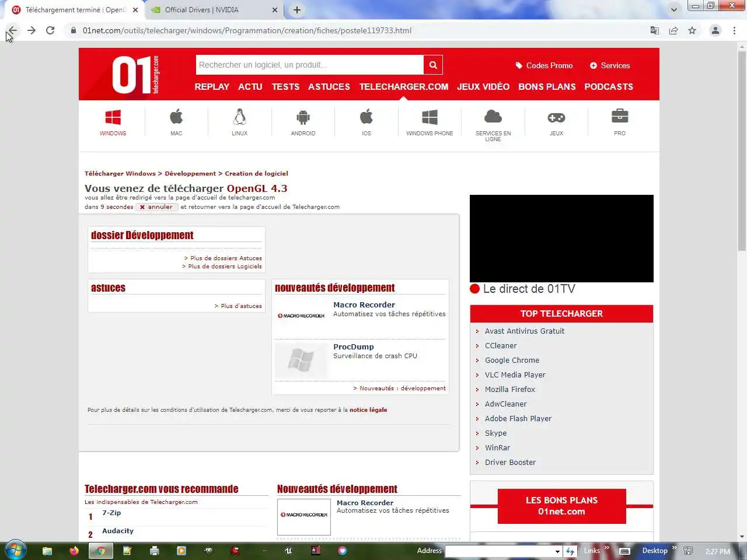747x560 pixels.
Task: Open the BONS PLANS menu item
Action: tap(547, 86)
